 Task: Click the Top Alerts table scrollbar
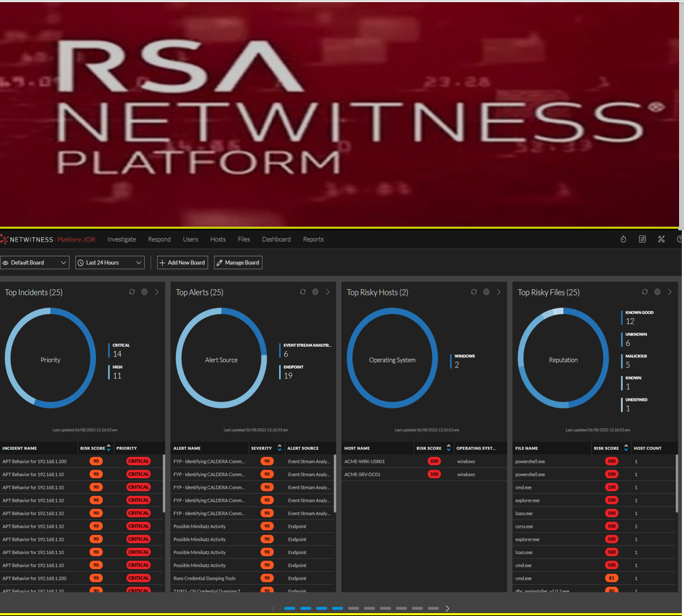[335, 483]
